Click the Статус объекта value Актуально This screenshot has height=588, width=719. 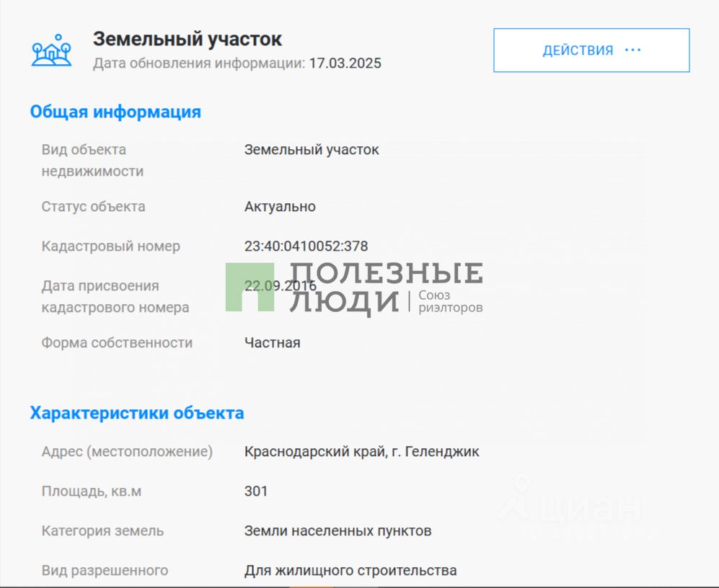coord(280,207)
